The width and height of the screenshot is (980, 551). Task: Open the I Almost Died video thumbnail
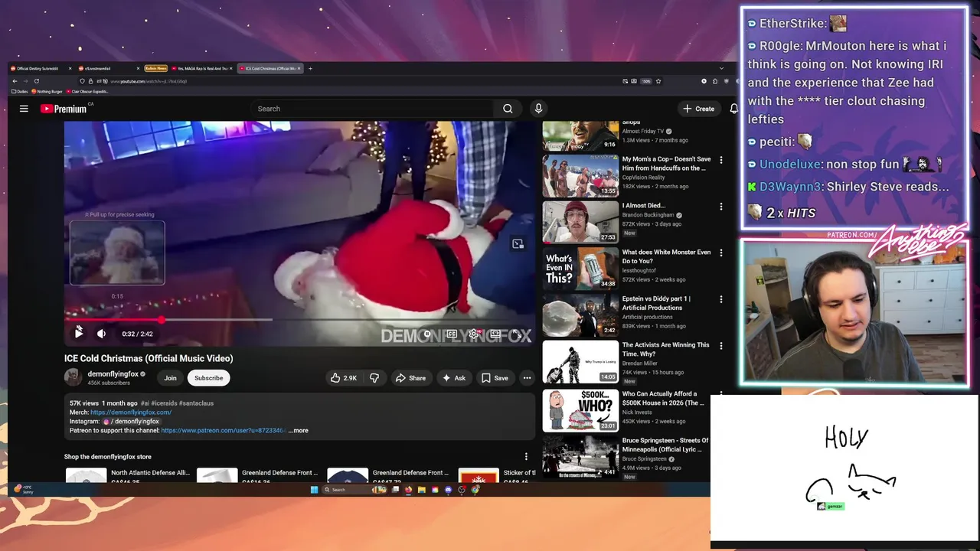580,222
